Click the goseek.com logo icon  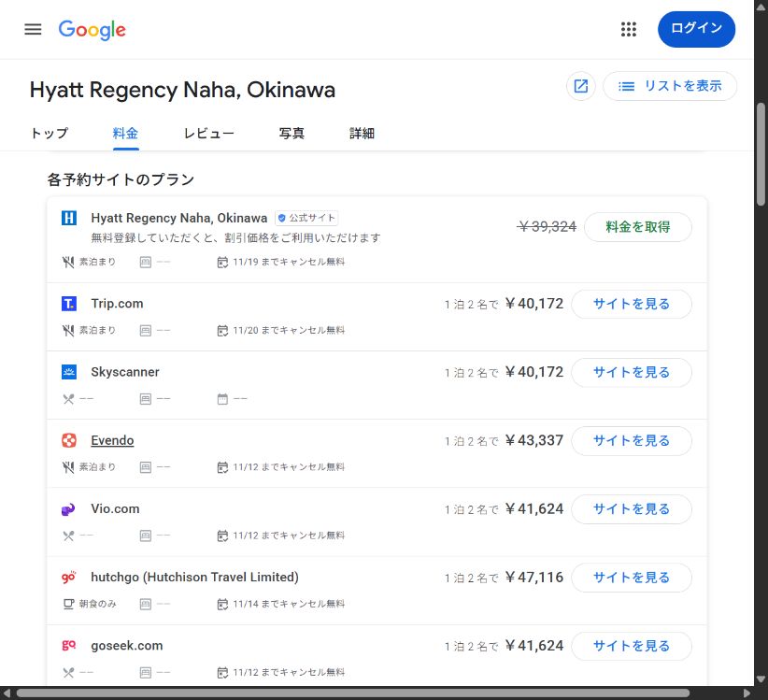click(69, 646)
